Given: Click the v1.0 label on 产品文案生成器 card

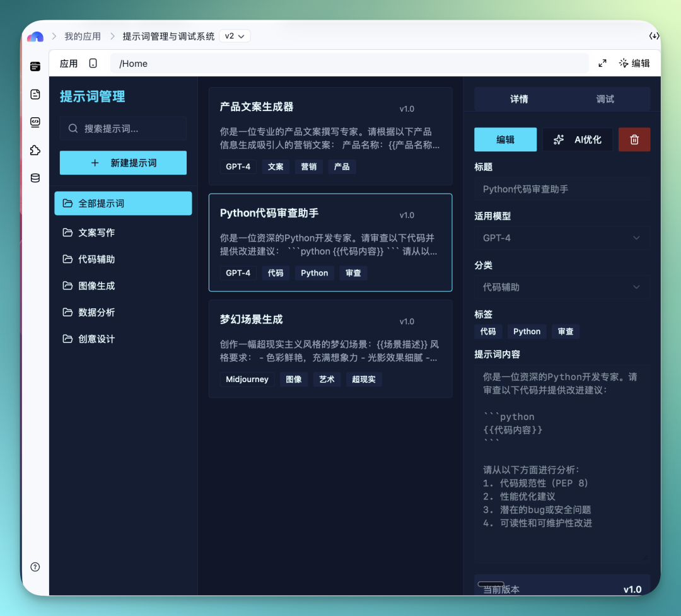Looking at the screenshot, I should coord(407,108).
